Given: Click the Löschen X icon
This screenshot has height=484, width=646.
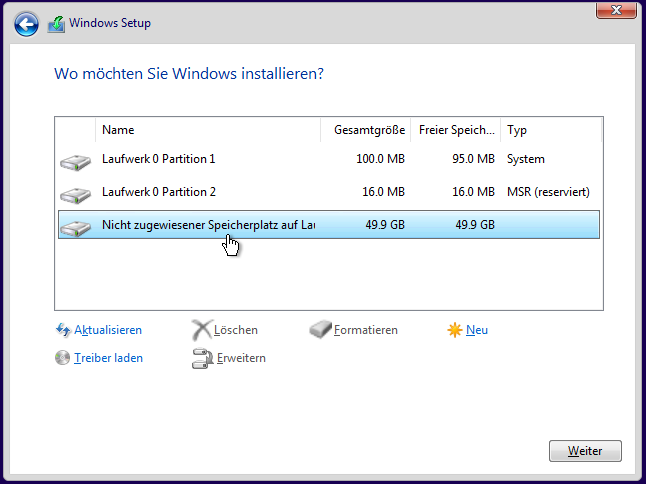Looking at the screenshot, I should [x=202, y=330].
